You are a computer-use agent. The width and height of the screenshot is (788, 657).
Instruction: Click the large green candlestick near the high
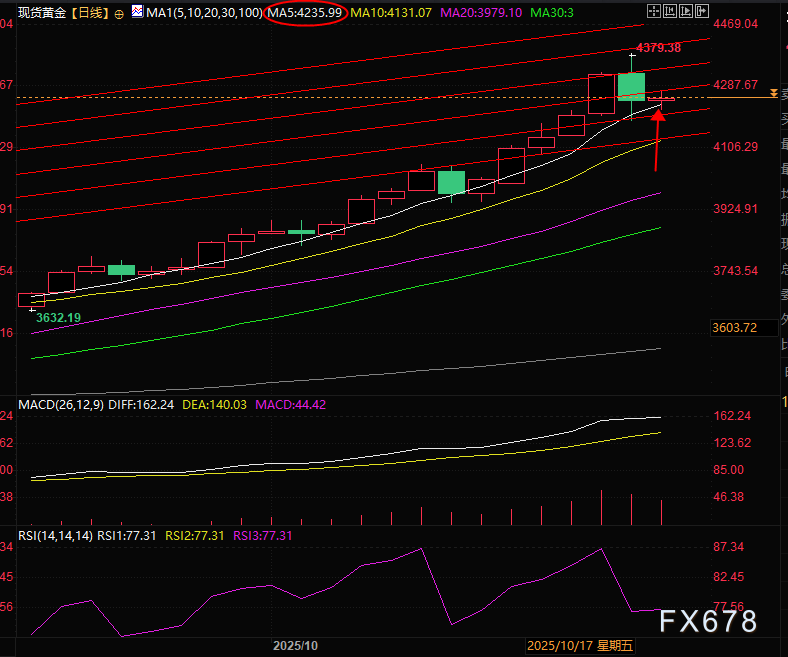(x=631, y=86)
